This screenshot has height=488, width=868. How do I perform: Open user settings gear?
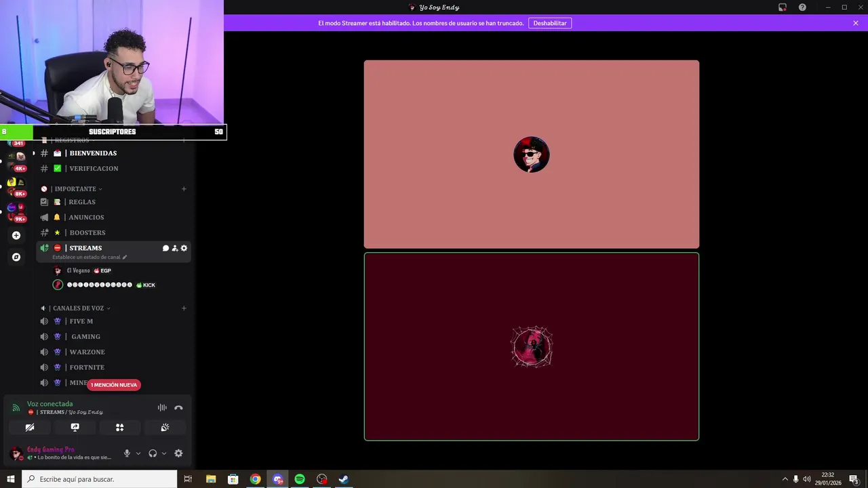pos(178,453)
